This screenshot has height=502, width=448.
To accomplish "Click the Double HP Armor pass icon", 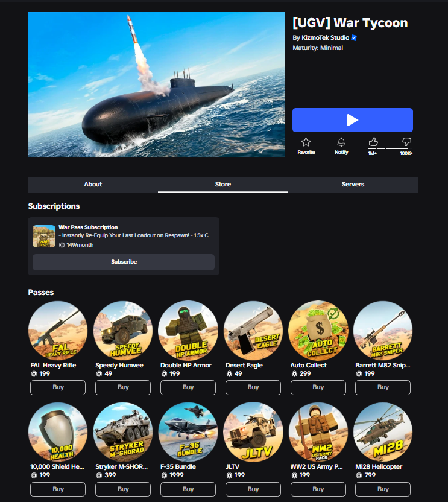I will tap(188, 331).
